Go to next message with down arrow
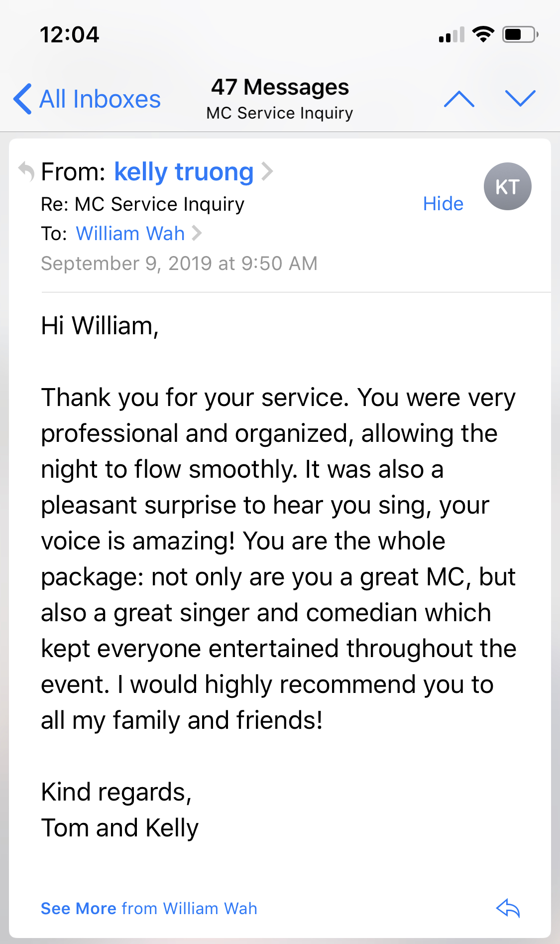 tap(520, 99)
